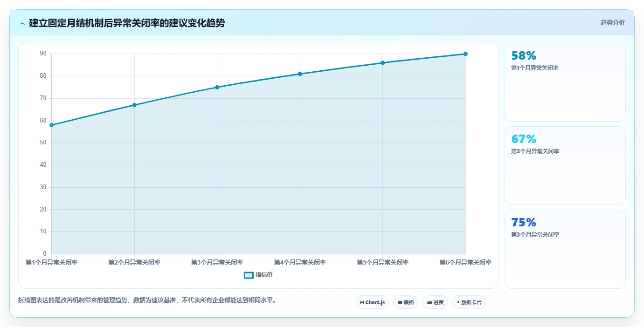Click the data point for 第3个月异常关闭率
Image resolution: width=644 pixels, height=327 pixels.
click(217, 87)
